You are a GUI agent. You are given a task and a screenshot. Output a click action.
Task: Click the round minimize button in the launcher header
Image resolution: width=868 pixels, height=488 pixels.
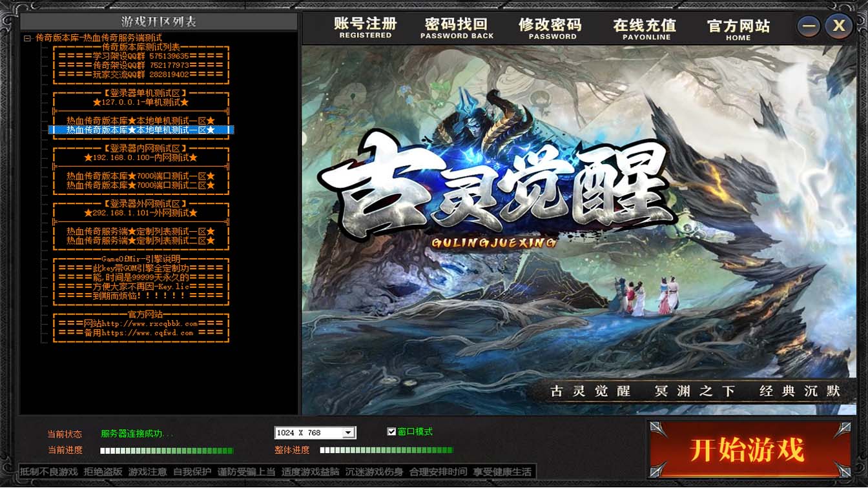click(x=809, y=26)
